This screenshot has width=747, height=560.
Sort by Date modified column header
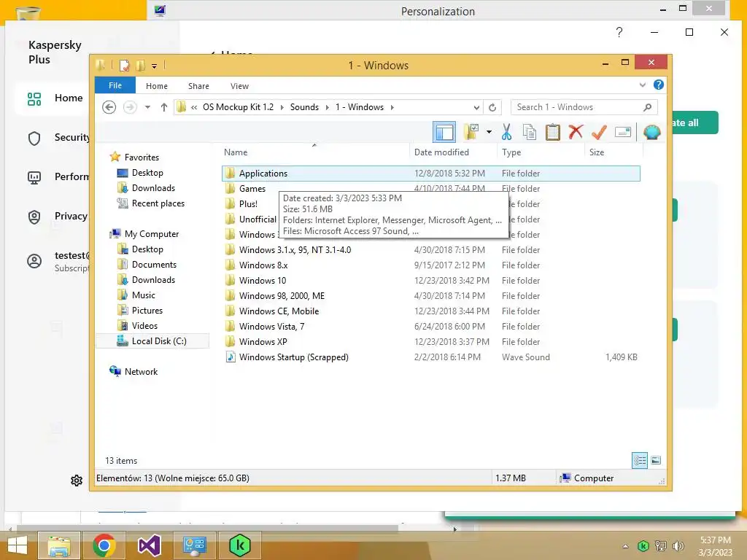click(453, 152)
